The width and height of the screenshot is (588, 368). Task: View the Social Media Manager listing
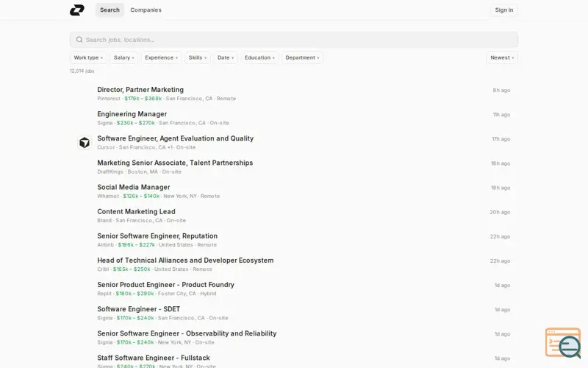tap(134, 187)
